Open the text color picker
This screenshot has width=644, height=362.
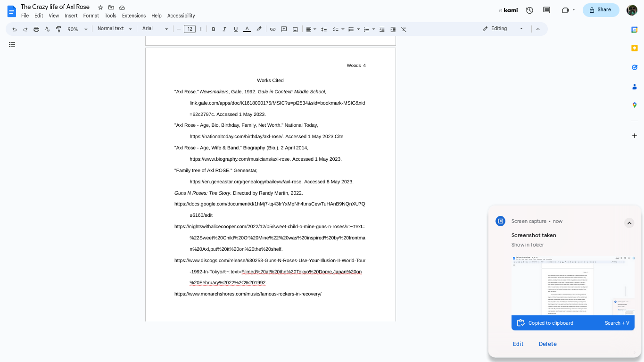pyautogui.click(x=247, y=29)
